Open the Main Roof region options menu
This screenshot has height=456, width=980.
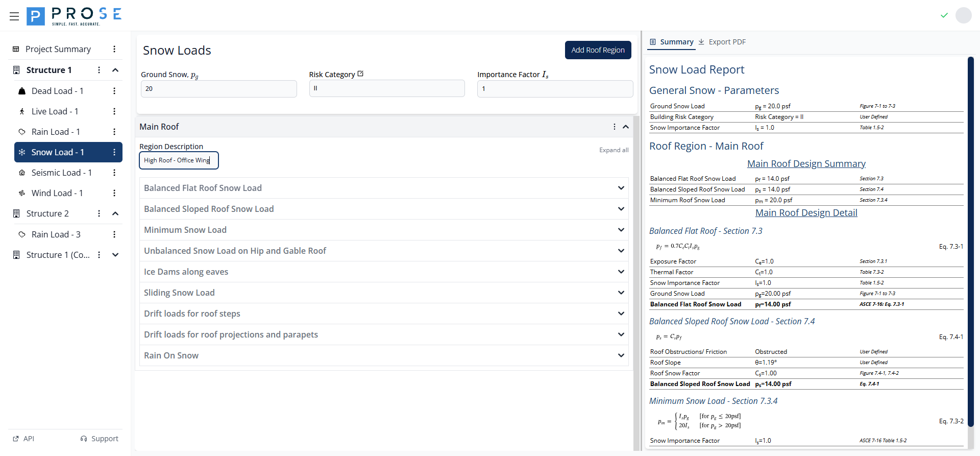[614, 127]
